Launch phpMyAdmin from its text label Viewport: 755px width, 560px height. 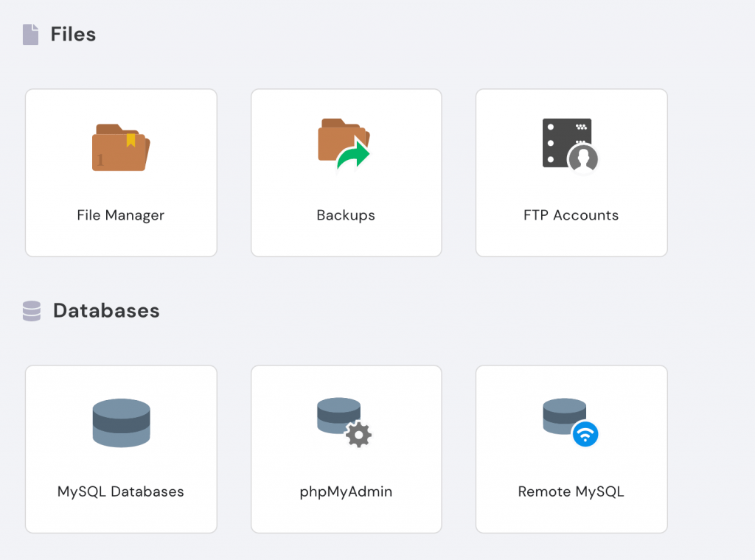click(346, 491)
